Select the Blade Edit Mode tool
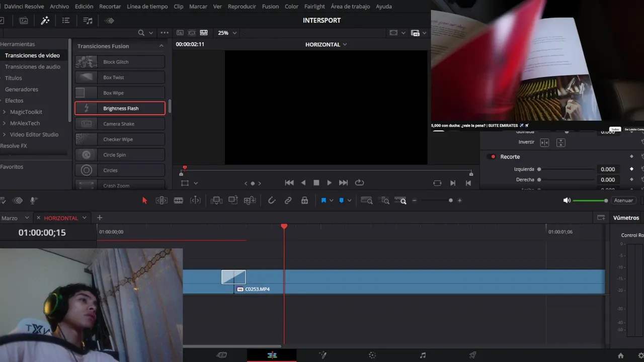Viewport: 644px width, 362px height. click(178, 200)
